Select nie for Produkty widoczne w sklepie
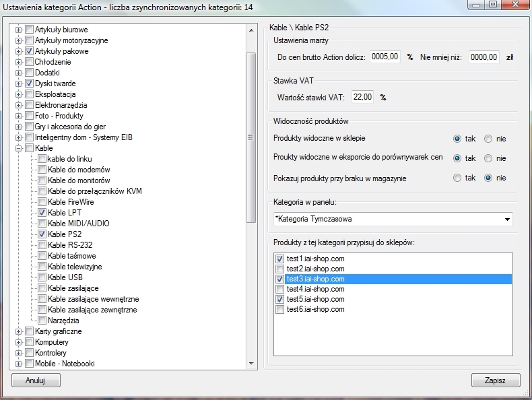 point(488,139)
